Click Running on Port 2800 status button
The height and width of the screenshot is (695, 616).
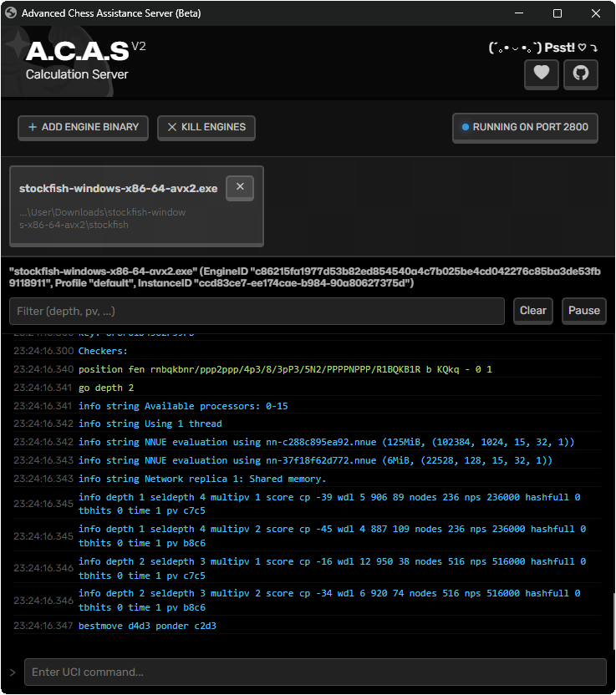525,127
